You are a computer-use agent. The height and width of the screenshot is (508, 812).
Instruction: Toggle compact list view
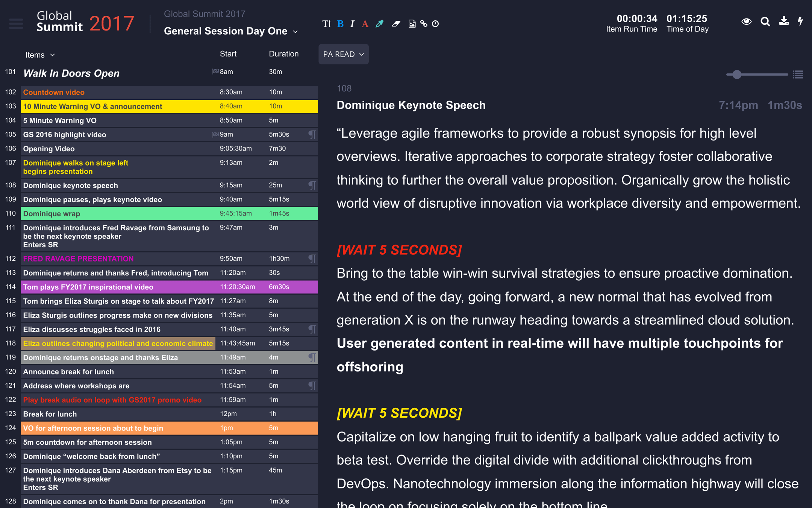click(798, 75)
